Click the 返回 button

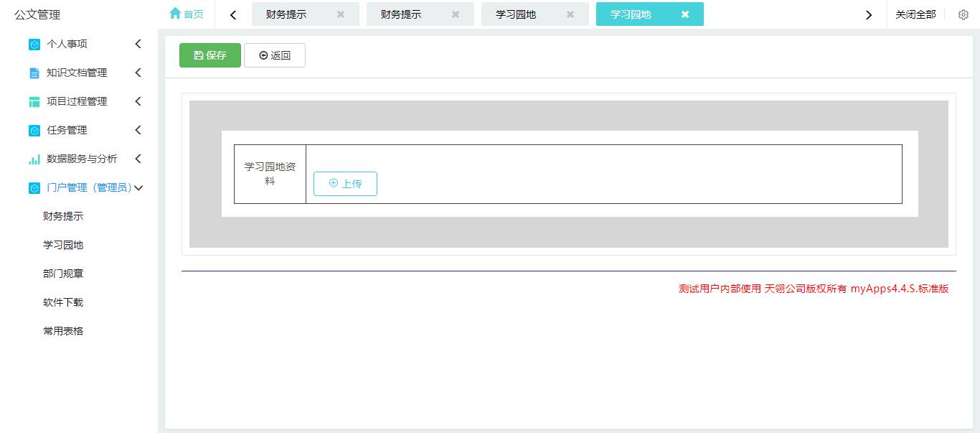[x=275, y=55]
